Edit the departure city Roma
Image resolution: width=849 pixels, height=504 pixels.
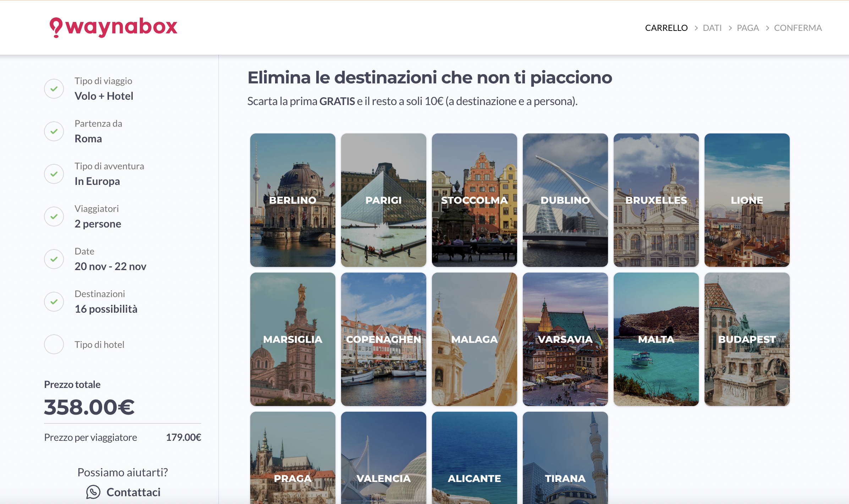88,138
